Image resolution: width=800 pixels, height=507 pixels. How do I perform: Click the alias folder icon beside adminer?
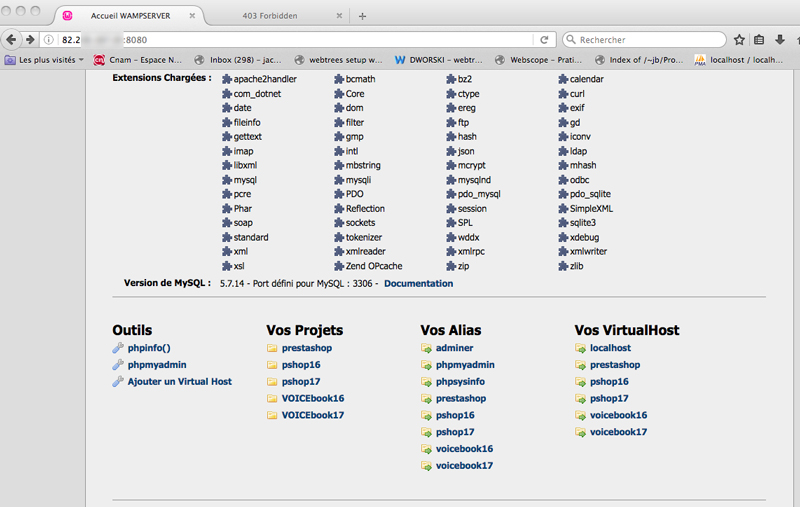(x=427, y=348)
